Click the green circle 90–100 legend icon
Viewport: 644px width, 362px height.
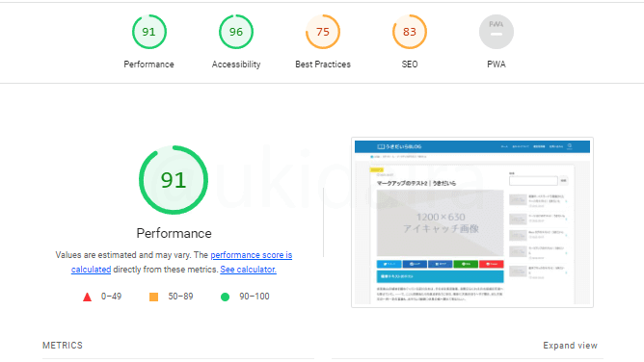pos(225,297)
